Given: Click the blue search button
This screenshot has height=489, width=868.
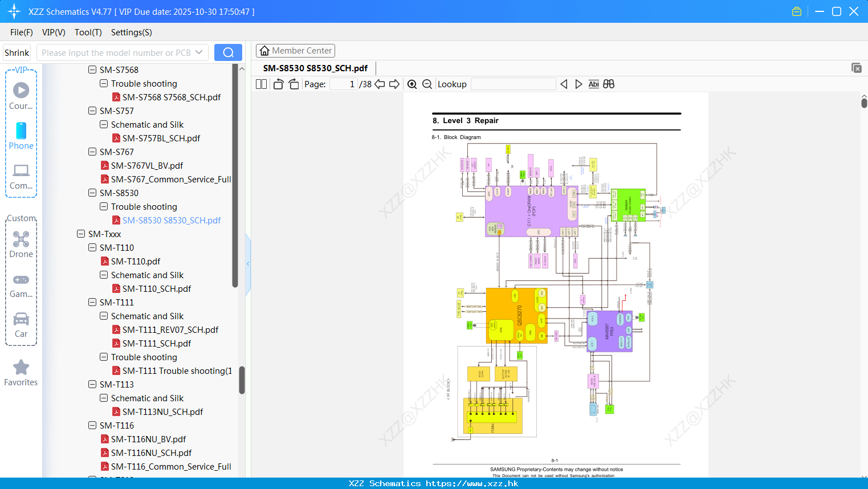Looking at the screenshot, I should pyautogui.click(x=228, y=52).
